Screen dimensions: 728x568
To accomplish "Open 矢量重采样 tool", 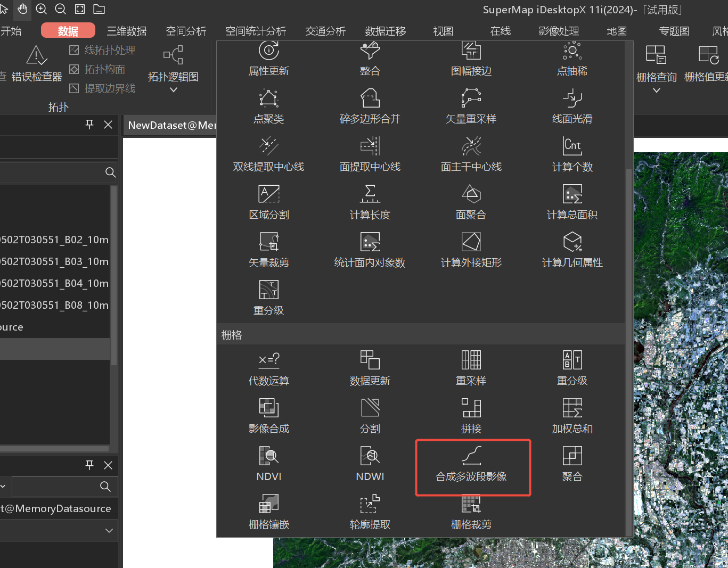I will point(471,107).
